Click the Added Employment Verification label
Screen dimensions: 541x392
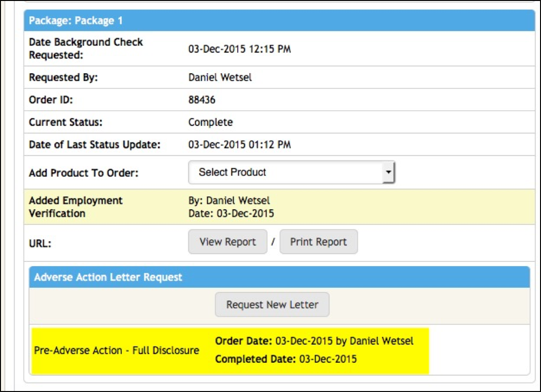coord(76,207)
